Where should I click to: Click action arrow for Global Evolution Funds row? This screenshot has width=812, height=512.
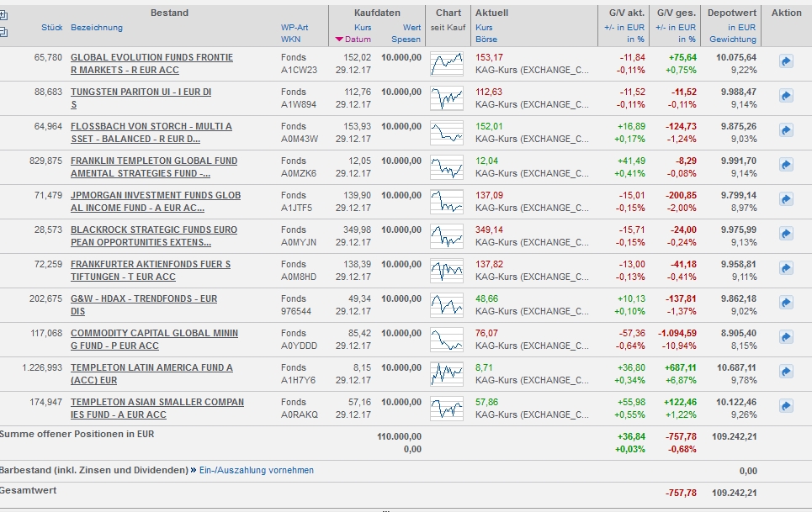click(786, 61)
